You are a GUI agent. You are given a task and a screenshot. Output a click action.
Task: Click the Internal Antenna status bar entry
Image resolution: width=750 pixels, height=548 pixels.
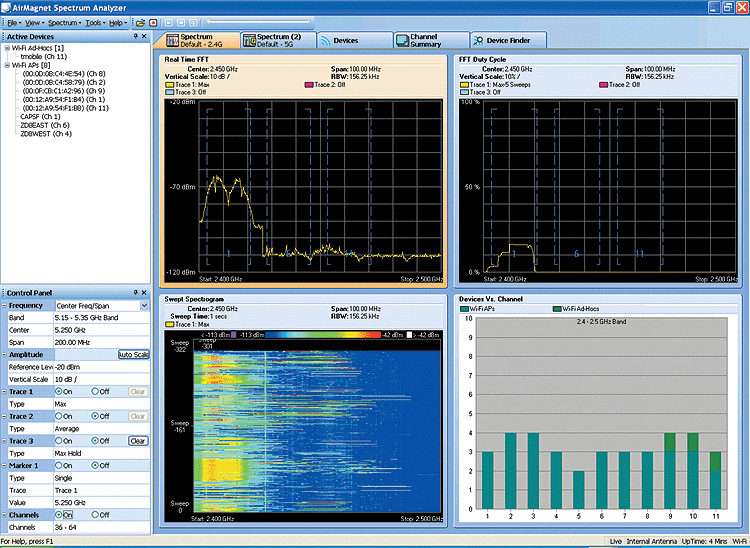651,541
